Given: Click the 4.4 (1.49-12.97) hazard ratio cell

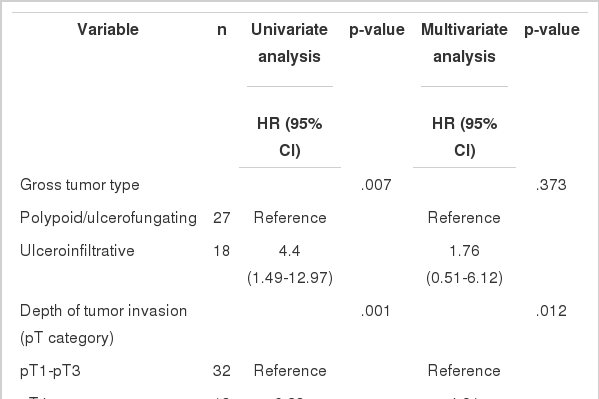Looking at the screenshot, I should point(290,264).
